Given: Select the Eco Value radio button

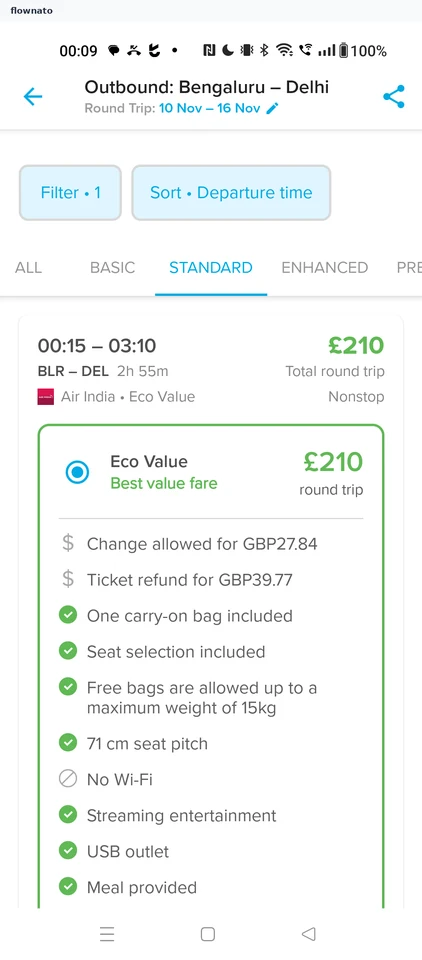Looking at the screenshot, I should pos(77,472).
